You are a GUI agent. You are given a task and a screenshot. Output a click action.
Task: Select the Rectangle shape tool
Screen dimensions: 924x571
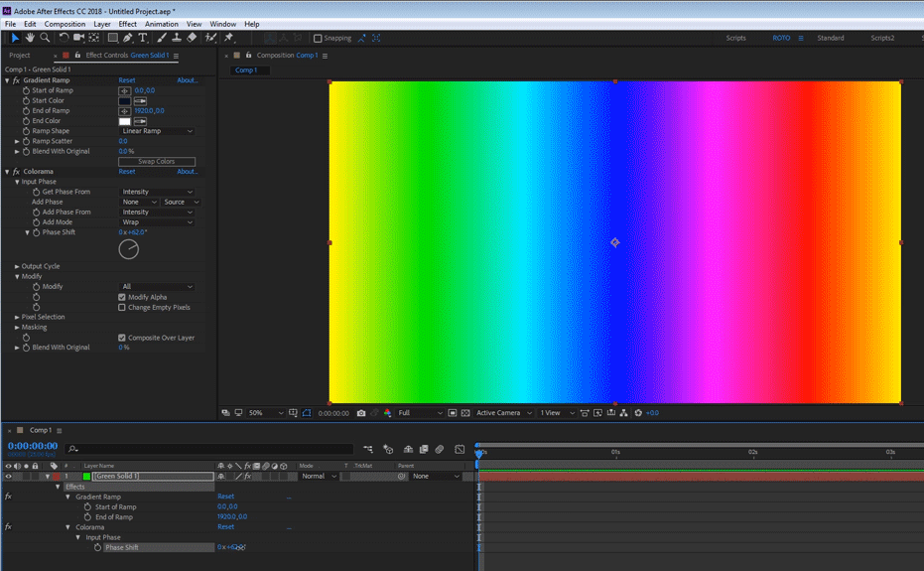(x=112, y=38)
